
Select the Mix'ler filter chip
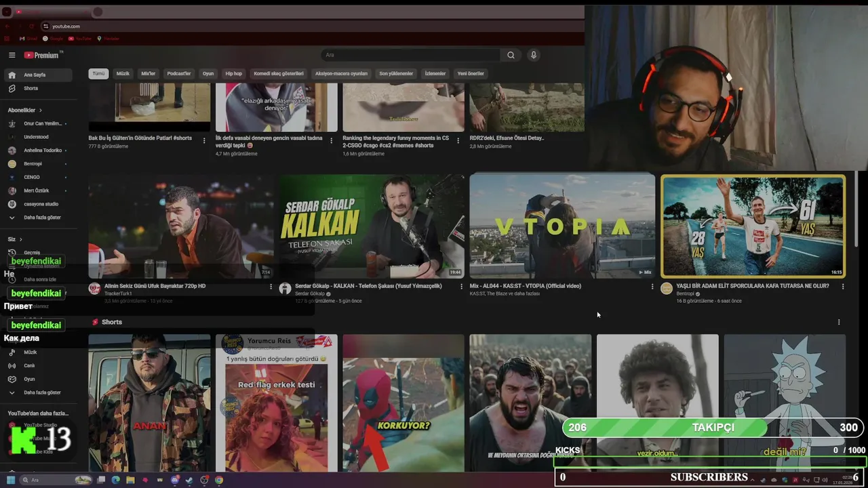click(148, 73)
